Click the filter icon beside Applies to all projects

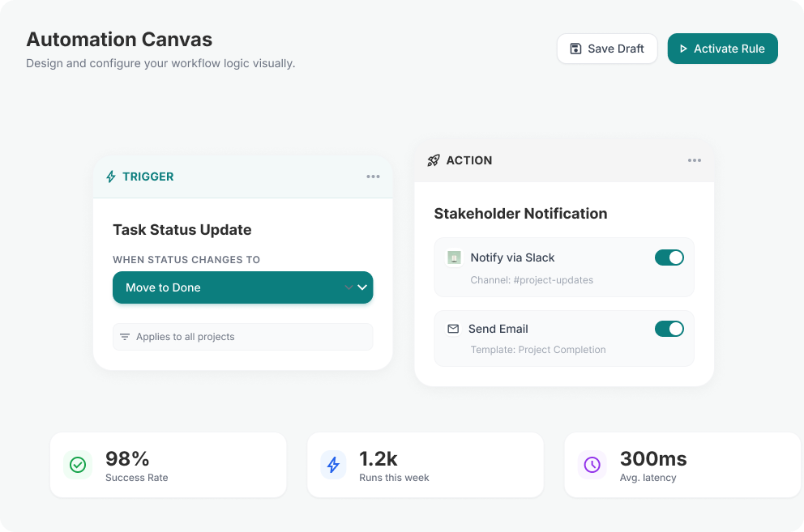point(125,337)
